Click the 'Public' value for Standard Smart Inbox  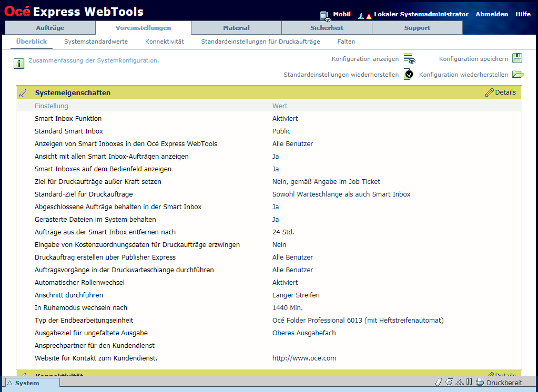click(281, 131)
